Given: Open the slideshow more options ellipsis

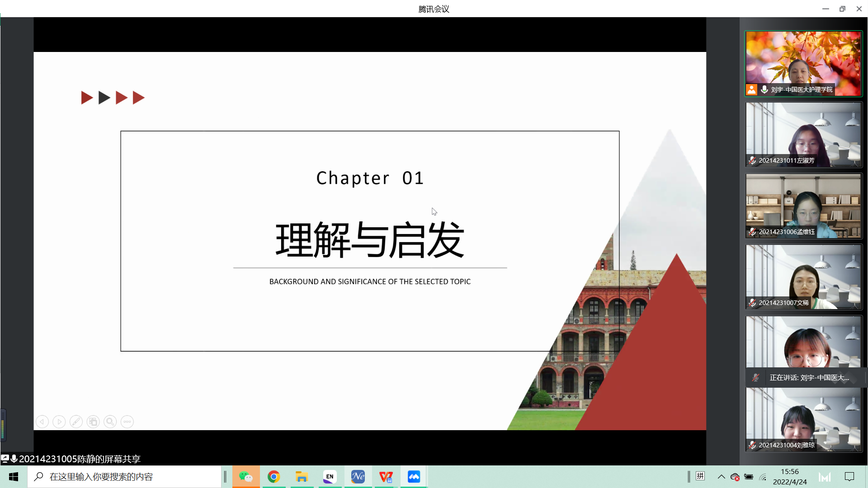Looking at the screenshot, I should (127, 422).
